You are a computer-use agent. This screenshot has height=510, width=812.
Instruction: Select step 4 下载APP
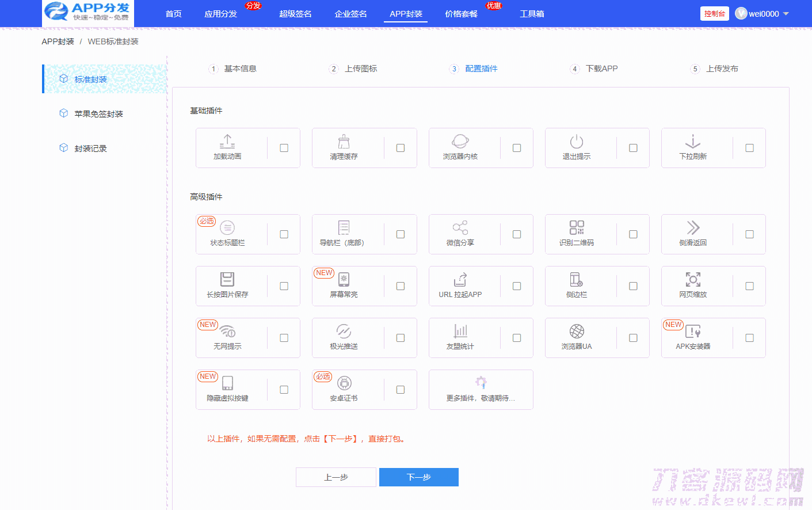[594, 68]
